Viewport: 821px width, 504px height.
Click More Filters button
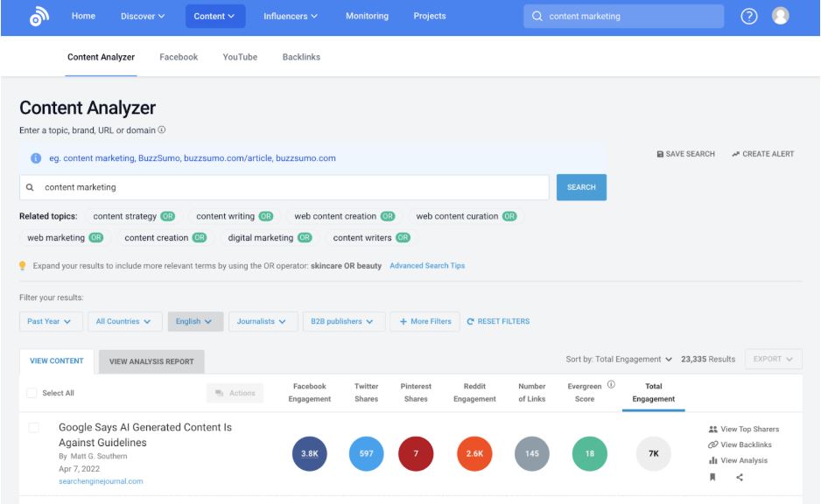[425, 321]
